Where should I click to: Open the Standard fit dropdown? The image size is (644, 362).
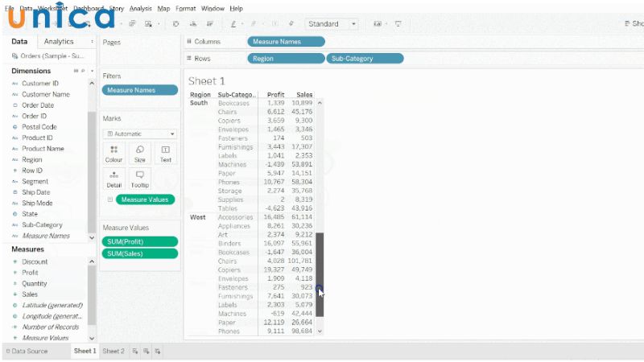[332, 24]
